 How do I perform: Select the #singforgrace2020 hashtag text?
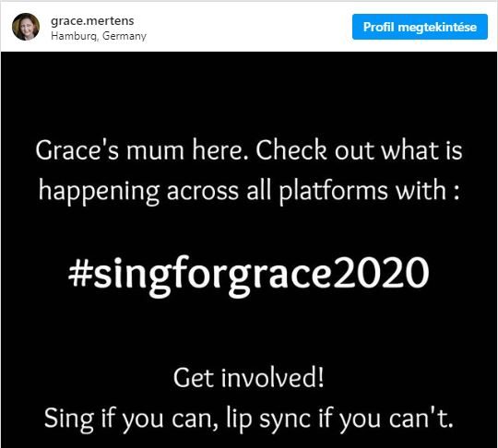click(x=249, y=273)
